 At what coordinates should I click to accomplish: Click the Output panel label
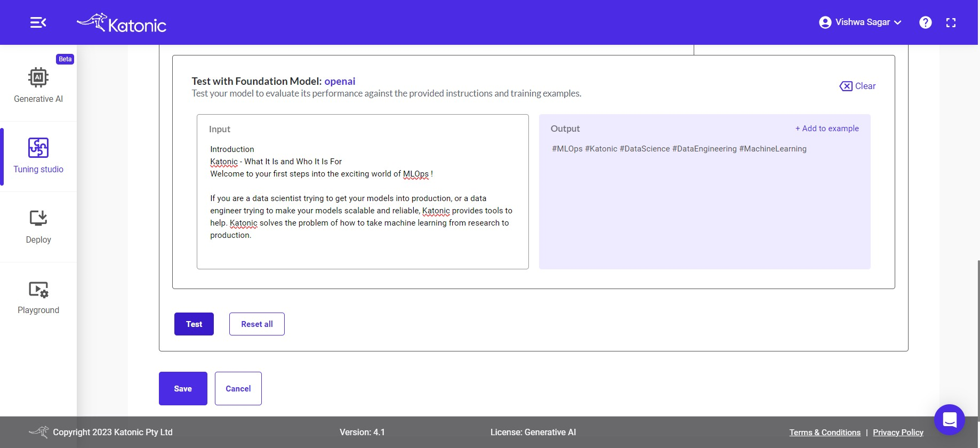[x=565, y=129]
